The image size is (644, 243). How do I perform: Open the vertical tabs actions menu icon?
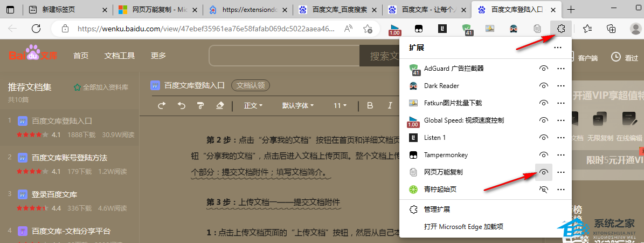pyautogui.click(x=10, y=10)
